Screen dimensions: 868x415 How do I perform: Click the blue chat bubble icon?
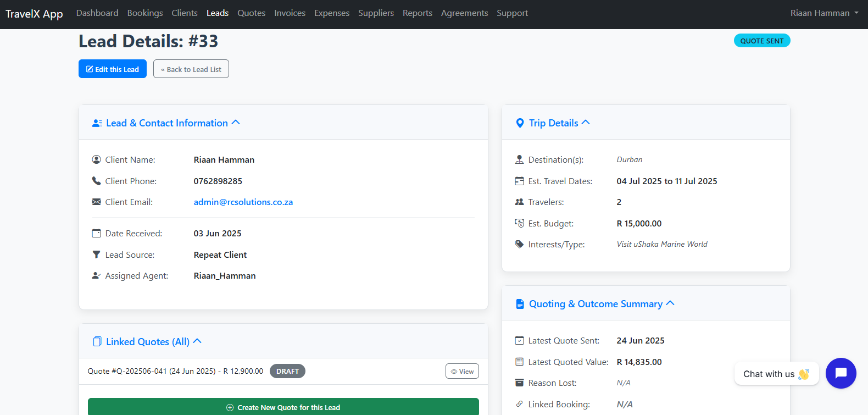tap(841, 373)
